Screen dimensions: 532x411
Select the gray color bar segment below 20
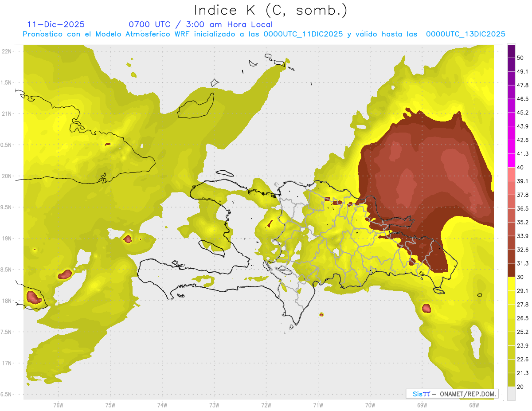click(511, 394)
